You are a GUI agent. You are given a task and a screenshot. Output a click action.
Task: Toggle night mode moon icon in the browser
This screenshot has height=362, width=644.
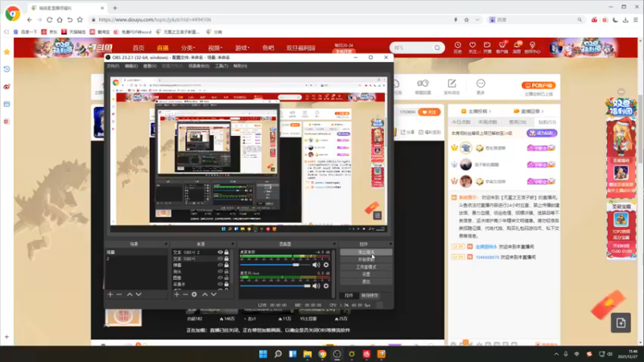click(615, 19)
